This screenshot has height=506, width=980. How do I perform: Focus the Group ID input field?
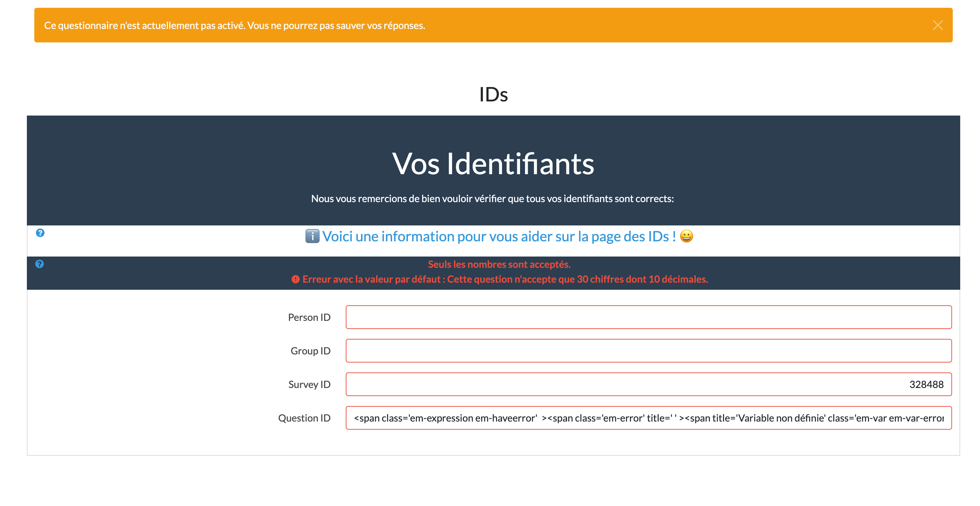click(x=648, y=351)
